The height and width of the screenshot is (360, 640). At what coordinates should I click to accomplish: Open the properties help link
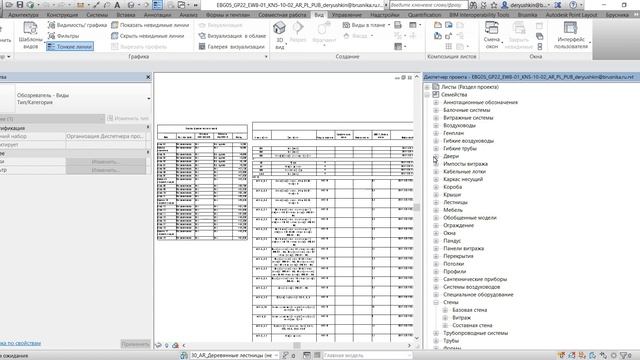coord(20,343)
